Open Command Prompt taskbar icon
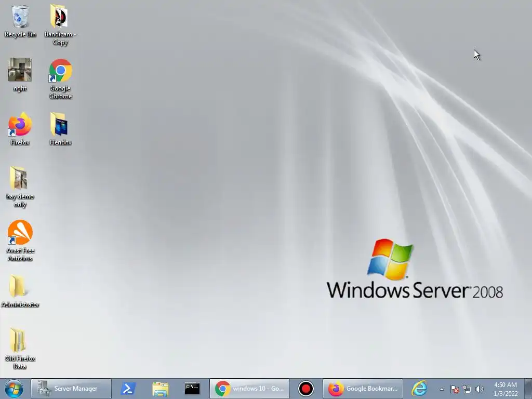The image size is (532, 399). (192, 389)
